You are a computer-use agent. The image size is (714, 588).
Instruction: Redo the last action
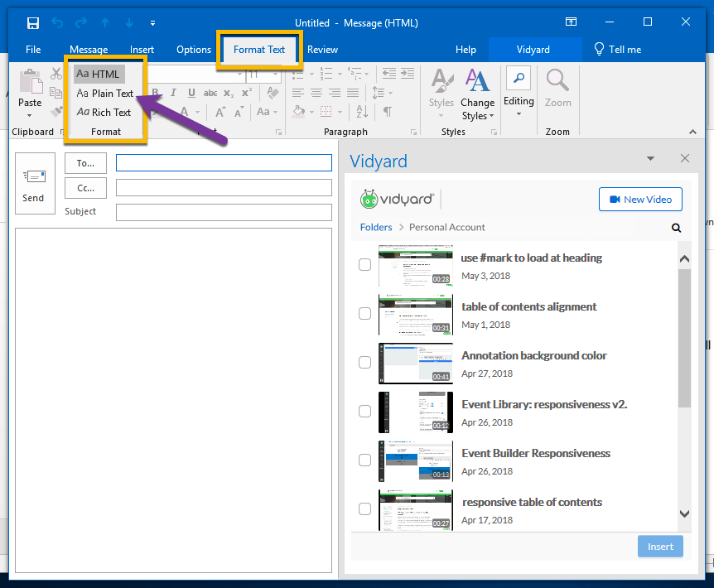[x=81, y=22]
